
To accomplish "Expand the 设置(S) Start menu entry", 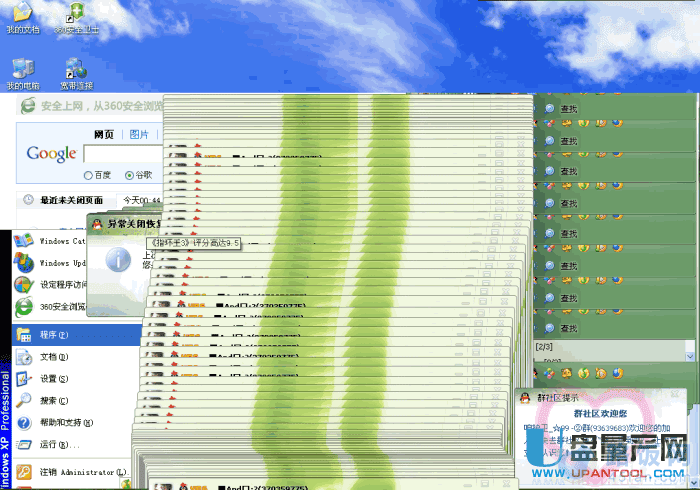I will click(75, 378).
